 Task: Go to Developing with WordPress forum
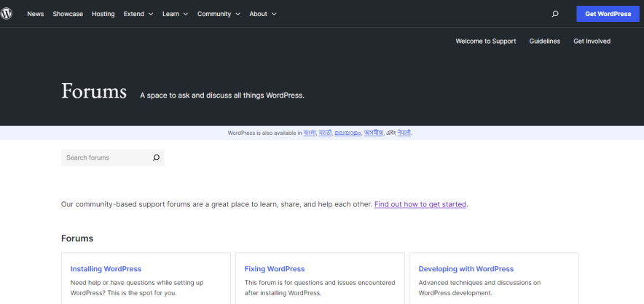466,269
